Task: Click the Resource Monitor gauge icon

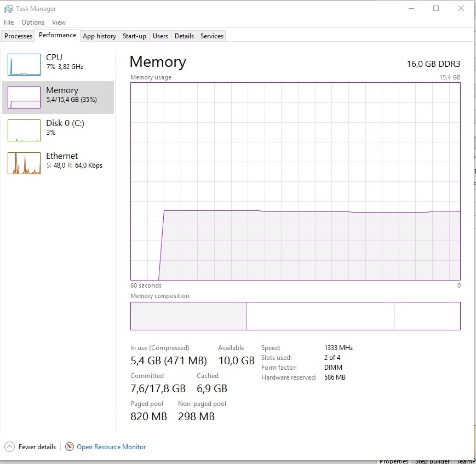Action: point(70,446)
